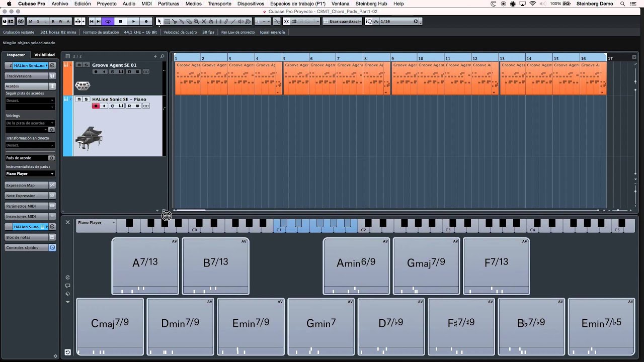Toggle Snap to grid in toolbar

tap(286, 22)
